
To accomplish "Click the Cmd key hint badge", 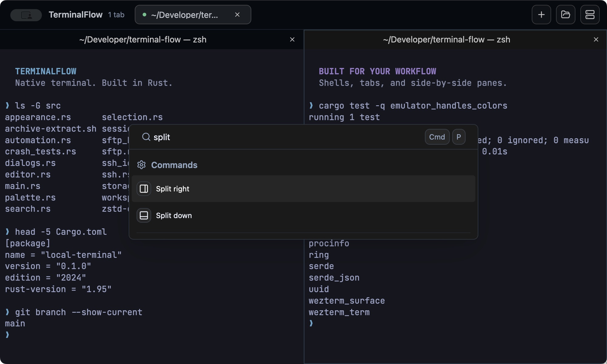I will click(x=437, y=137).
